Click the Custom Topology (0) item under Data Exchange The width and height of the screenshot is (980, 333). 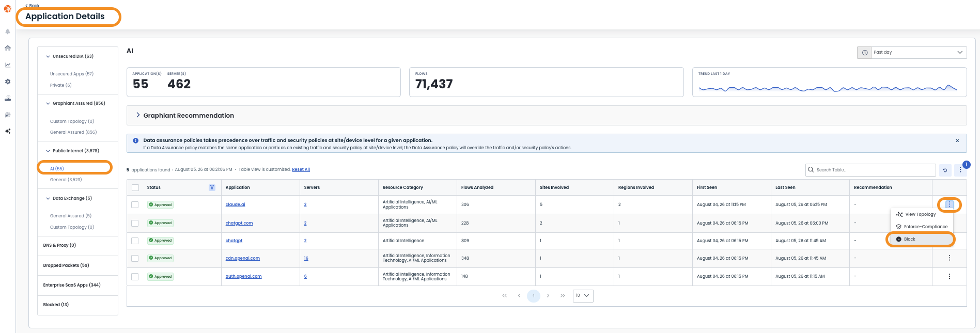coord(72,227)
